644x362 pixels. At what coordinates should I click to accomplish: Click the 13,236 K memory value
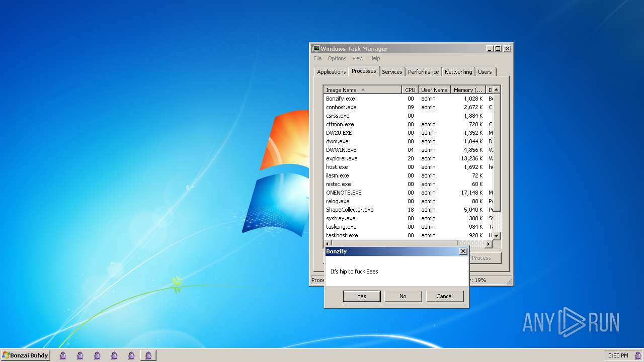click(x=473, y=158)
